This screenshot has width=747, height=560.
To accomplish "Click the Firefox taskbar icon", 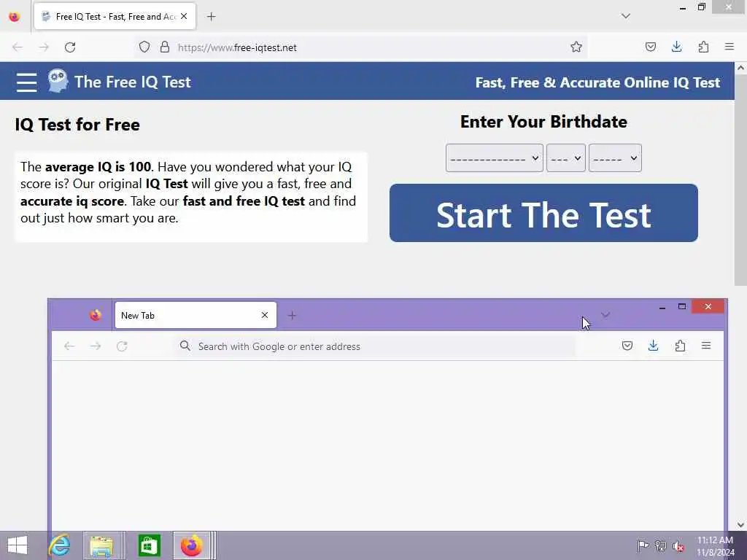I will click(192, 545).
